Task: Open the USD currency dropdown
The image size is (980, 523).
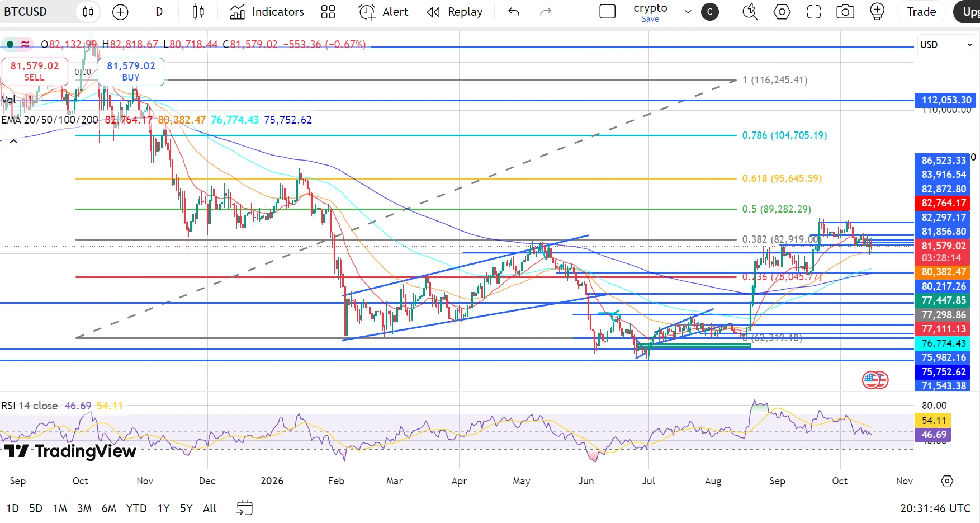Action: pos(946,45)
